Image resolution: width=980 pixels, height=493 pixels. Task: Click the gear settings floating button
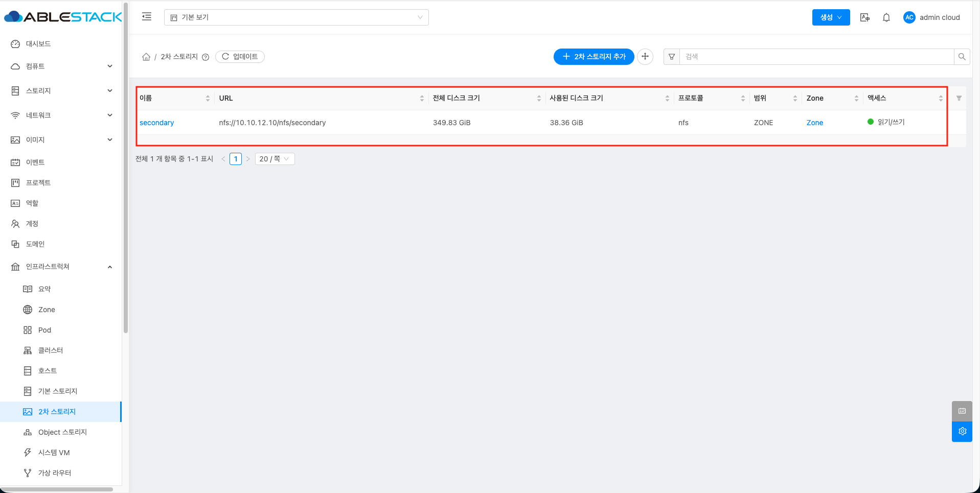962,431
